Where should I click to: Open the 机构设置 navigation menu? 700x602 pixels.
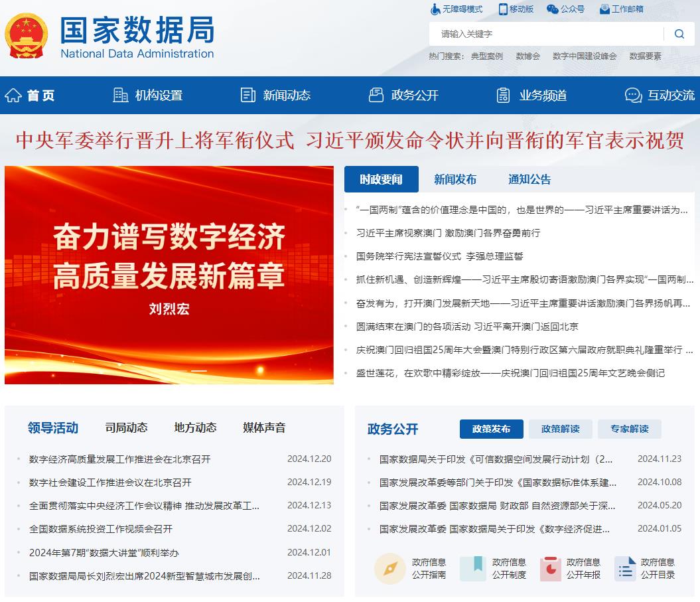[148, 96]
